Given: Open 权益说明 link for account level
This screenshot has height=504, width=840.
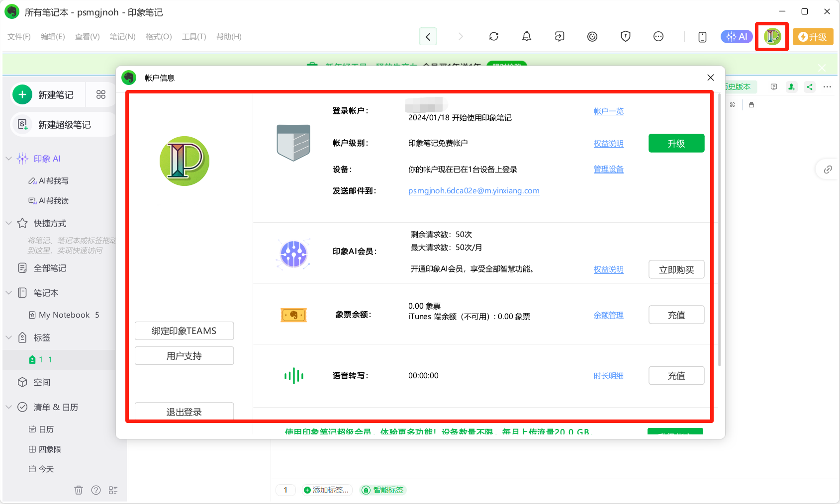Looking at the screenshot, I should click(x=608, y=144).
